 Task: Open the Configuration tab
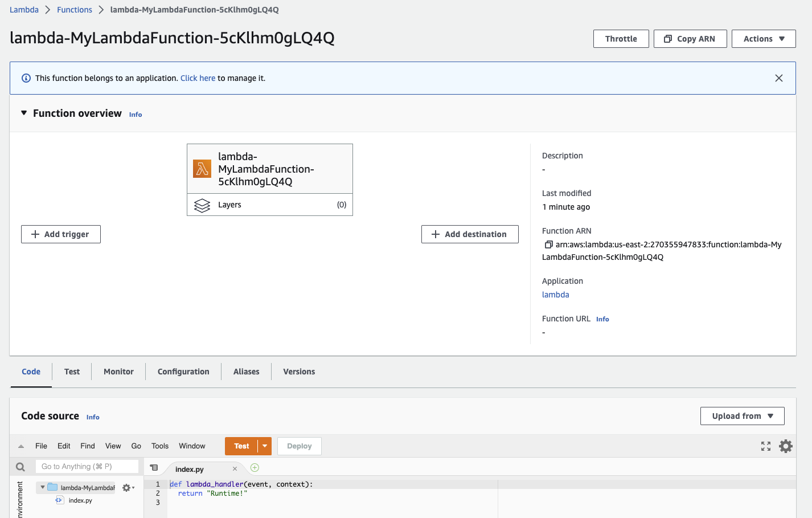click(x=183, y=372)
